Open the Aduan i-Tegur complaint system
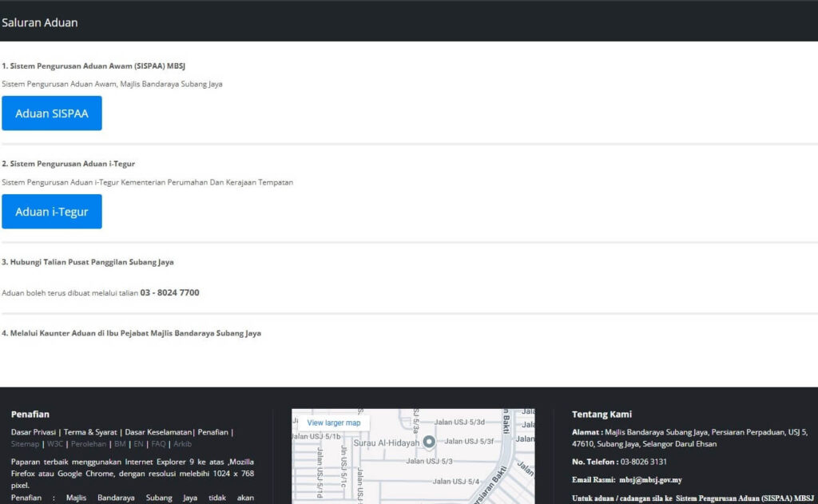This screenshot has height=504, width=818. (52, 212)
